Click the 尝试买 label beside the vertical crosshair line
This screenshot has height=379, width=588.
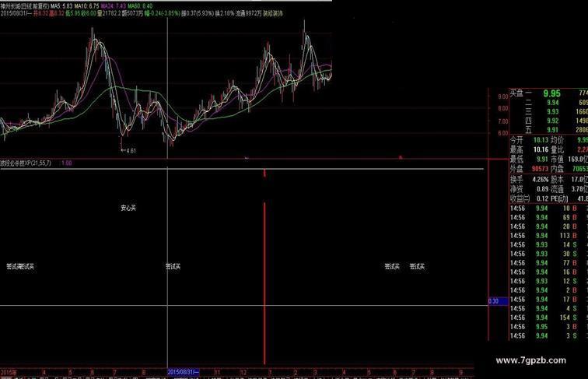(173, 266)
